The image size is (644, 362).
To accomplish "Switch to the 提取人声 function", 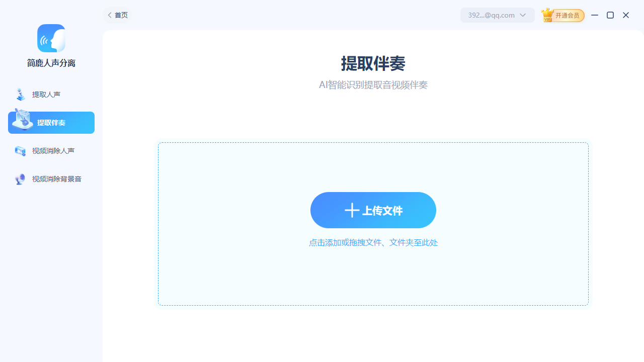I will pyautogui.click(x=47, y=95).
